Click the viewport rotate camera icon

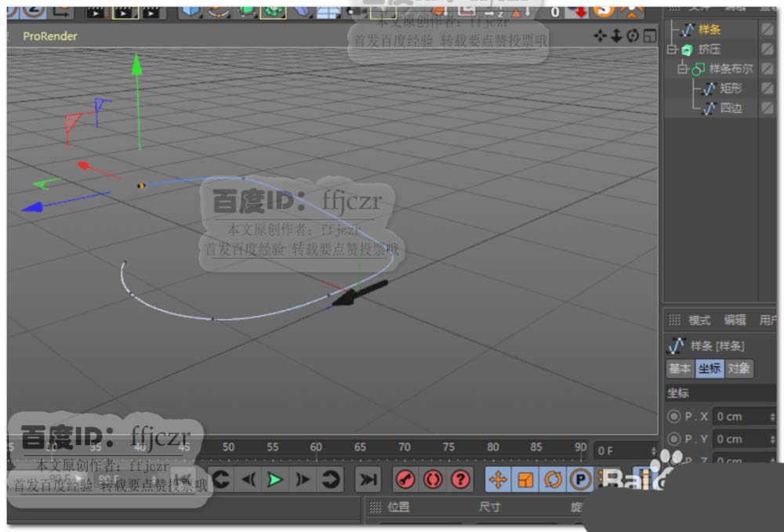[633, 36]
